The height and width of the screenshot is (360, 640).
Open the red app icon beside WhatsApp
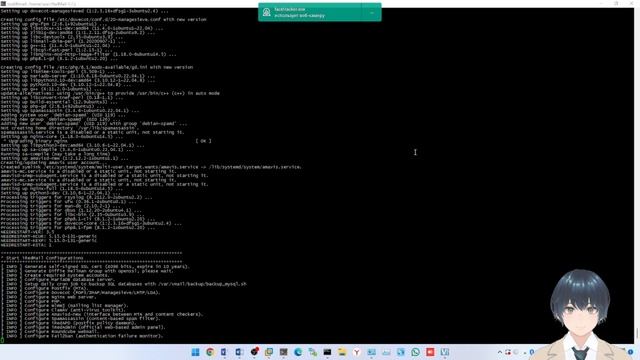[x=430, y=352]
